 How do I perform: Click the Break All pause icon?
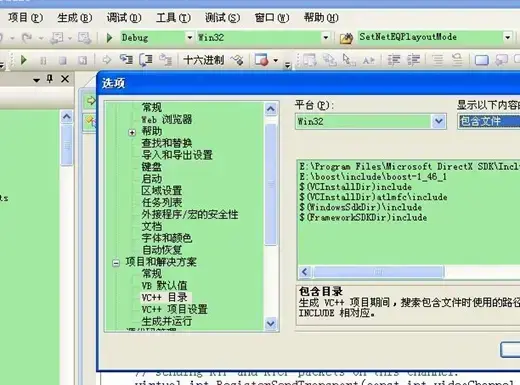coord(43,61)
